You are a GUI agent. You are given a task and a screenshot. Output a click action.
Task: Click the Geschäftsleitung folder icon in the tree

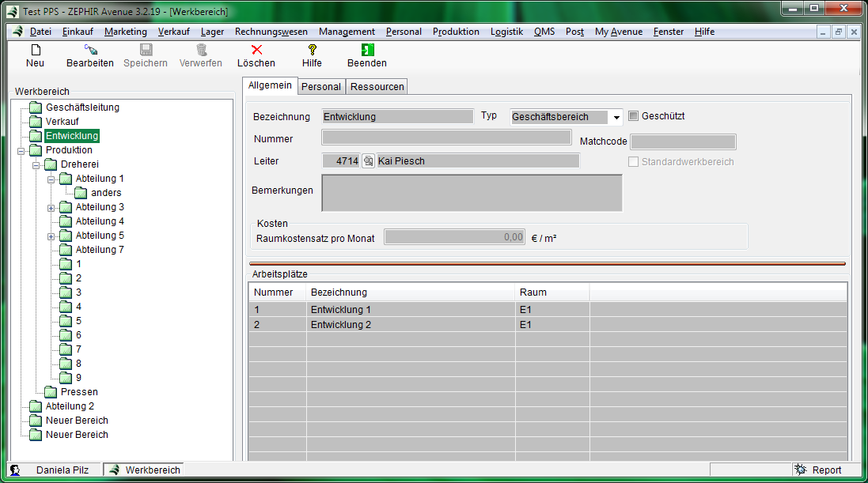[x=35, y=108]
